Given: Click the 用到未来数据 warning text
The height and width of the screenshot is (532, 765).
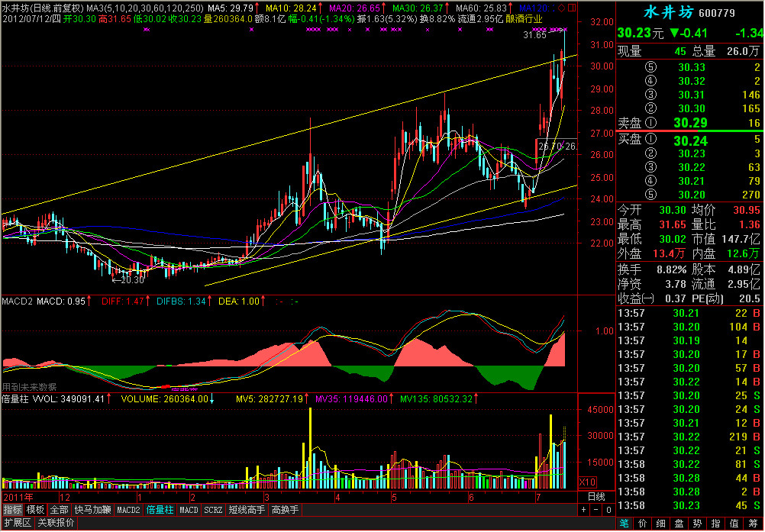Looking at the screenshot, I should coord(29,387).
